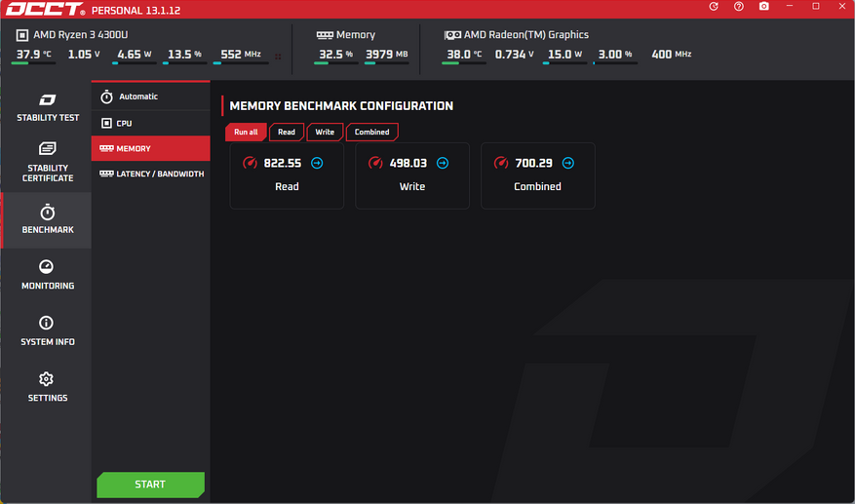Select the Latency / Bandwidth entry
The width and height of the screenshot is (855, 504).
point(150,174)
